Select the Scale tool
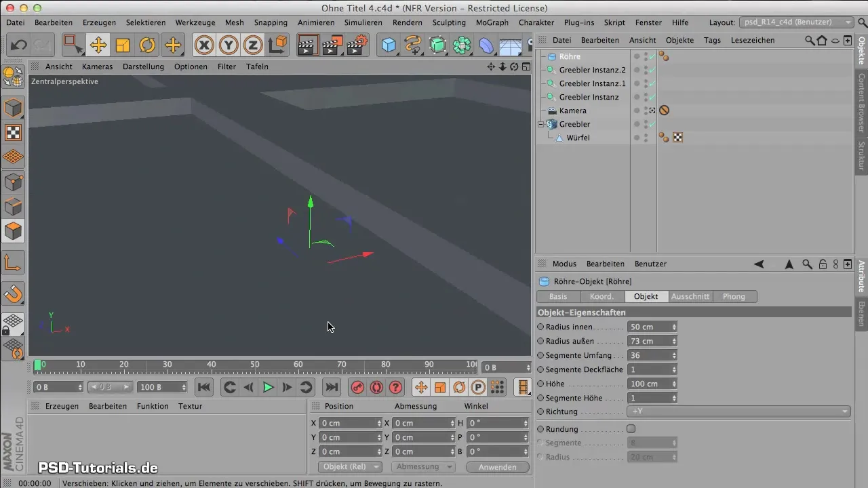Image resolution: width=868 pixels, height=488 pixels. pyautogui.click(x=123, y=45)
